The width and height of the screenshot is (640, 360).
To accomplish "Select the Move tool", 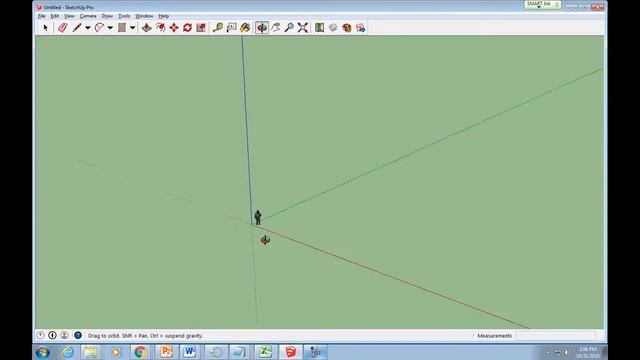I will click(x=174, y=27).
